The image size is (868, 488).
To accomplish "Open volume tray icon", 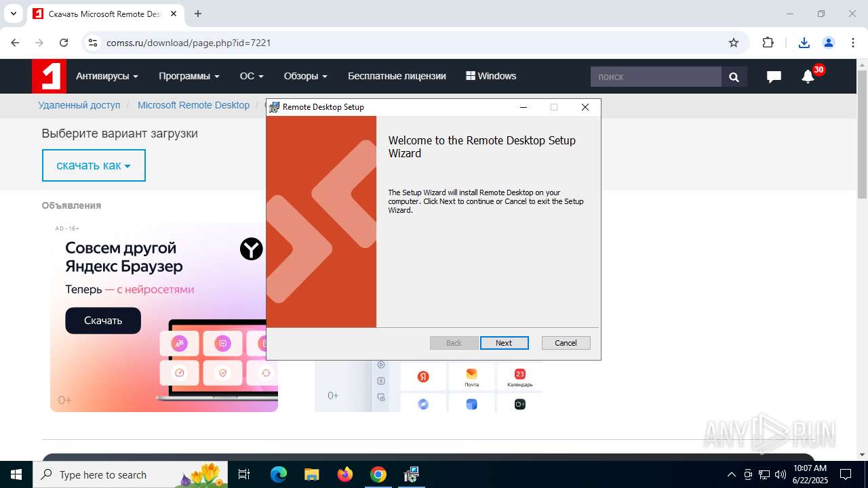I will (781, 474).
